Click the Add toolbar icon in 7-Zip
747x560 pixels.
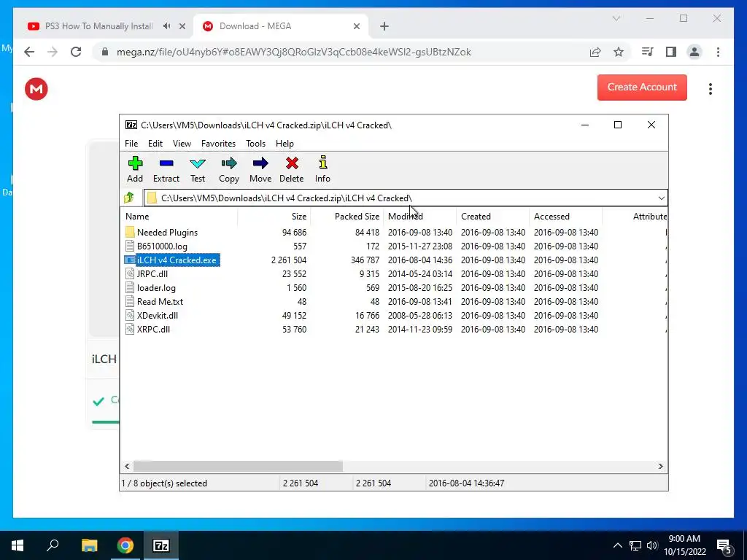pyautogui.click(x=135, y=169)
